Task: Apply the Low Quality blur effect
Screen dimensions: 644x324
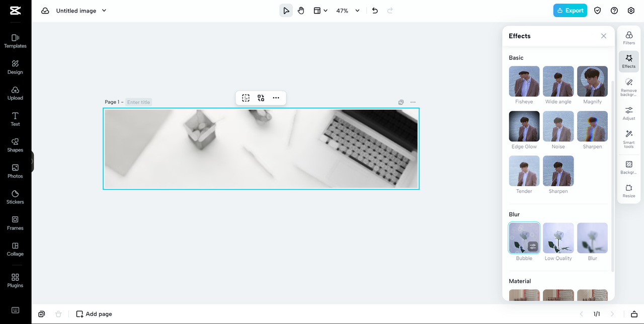Action: coord(558,238)
